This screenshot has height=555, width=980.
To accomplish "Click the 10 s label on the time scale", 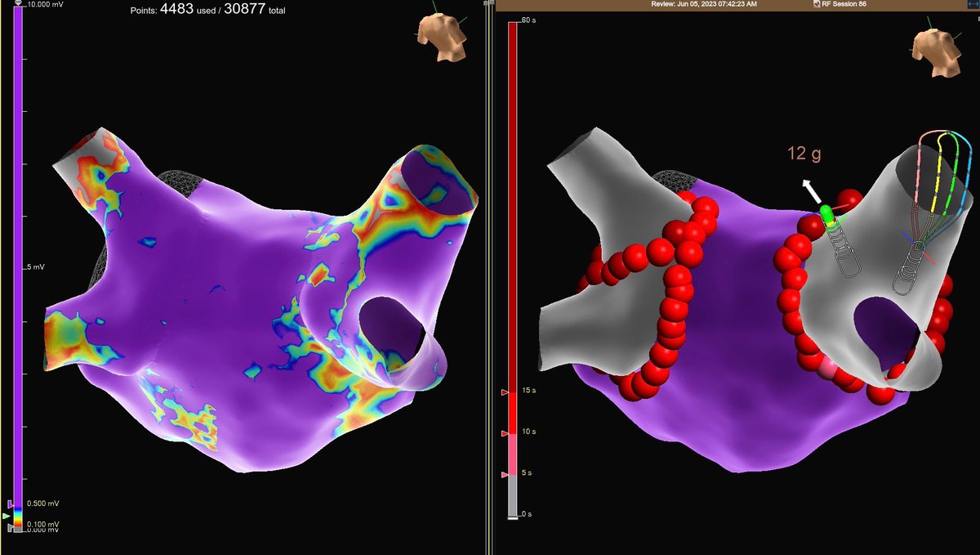I will click(x=528, y=432).
